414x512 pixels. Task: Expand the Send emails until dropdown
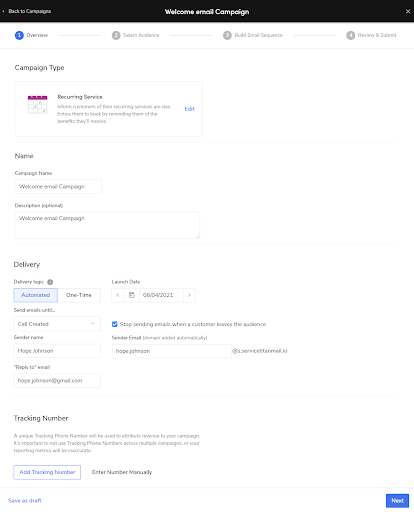tap(57, 324)
